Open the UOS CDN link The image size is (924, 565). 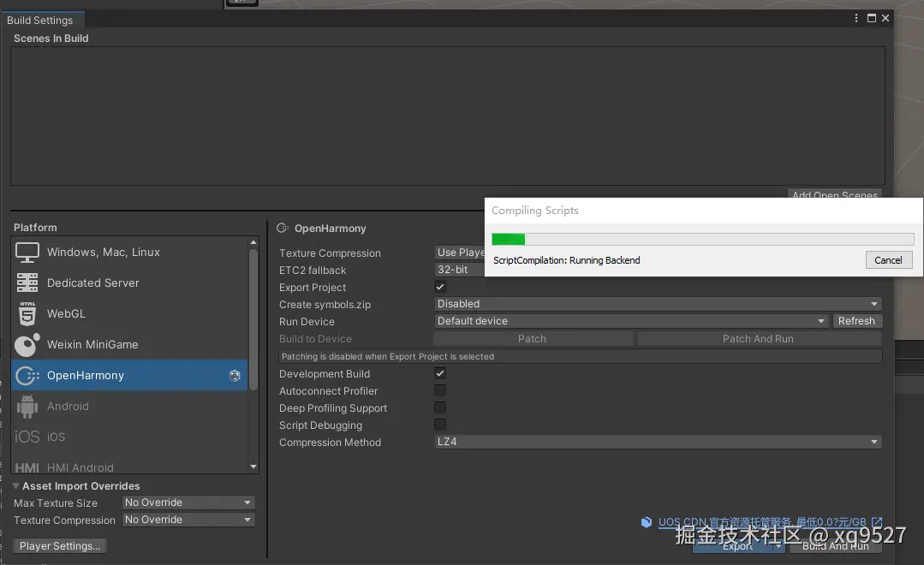762,522
